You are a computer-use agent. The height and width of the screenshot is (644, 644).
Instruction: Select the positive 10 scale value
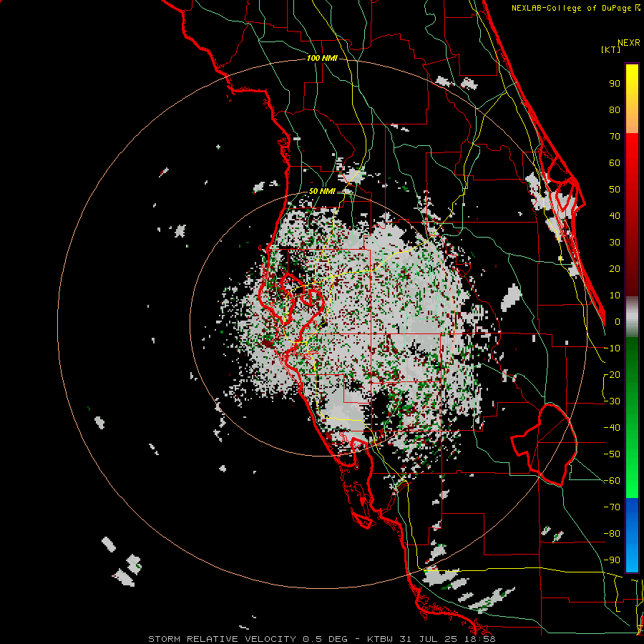tap(615, 296)
